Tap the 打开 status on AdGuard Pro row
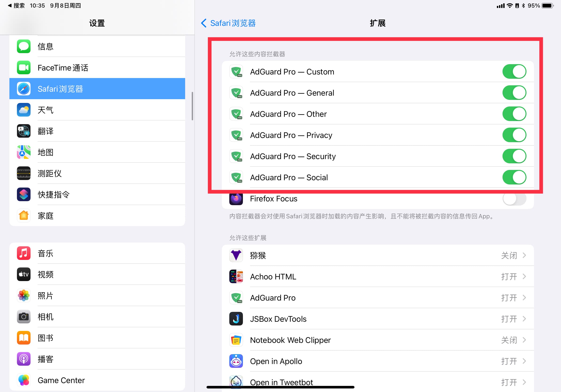Screen dimensions: 561x392 [509, 298]
